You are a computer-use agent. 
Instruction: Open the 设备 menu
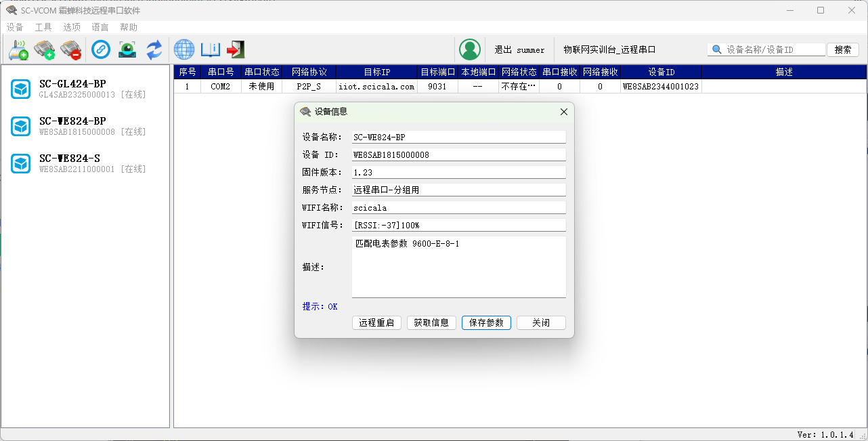[x=15, y=27]
